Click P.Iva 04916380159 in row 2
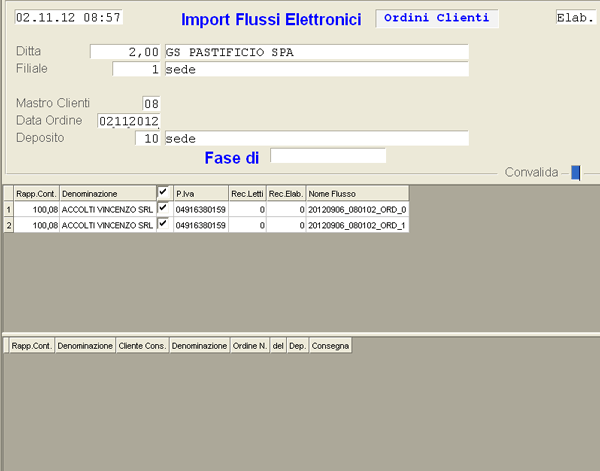Screen dimensions: 600x471 pyautogui.click(x=201, y=225)
